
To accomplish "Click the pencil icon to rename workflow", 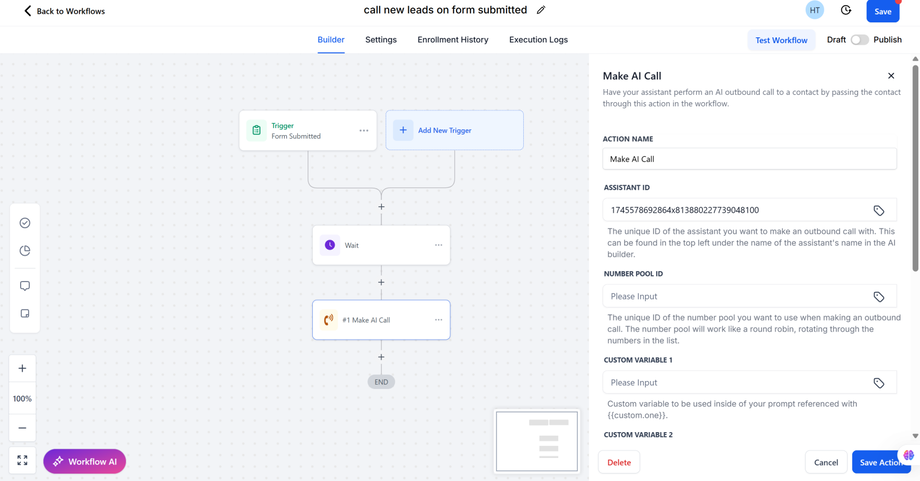I will click(541, 10).
